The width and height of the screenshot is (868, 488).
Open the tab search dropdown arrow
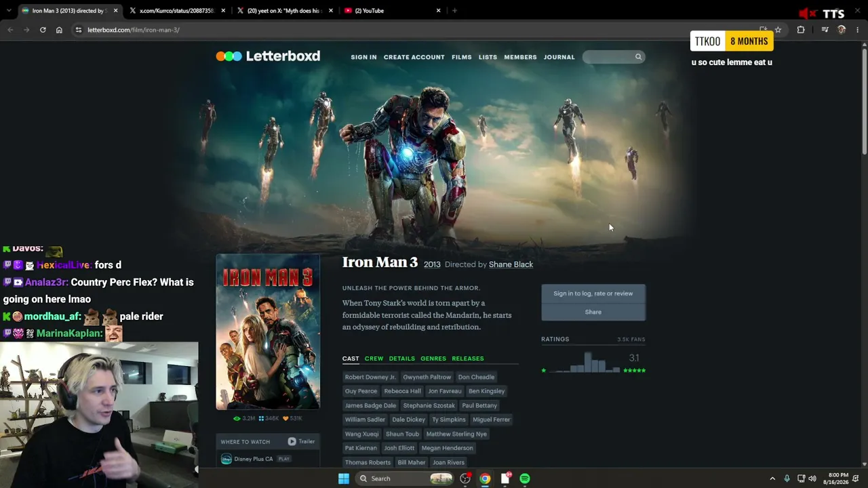click(x=9, y=10)
